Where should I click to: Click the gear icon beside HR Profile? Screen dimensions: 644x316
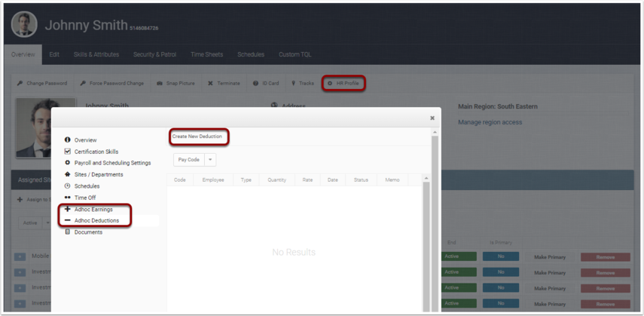pyautogui.click(x=329, y=83)
